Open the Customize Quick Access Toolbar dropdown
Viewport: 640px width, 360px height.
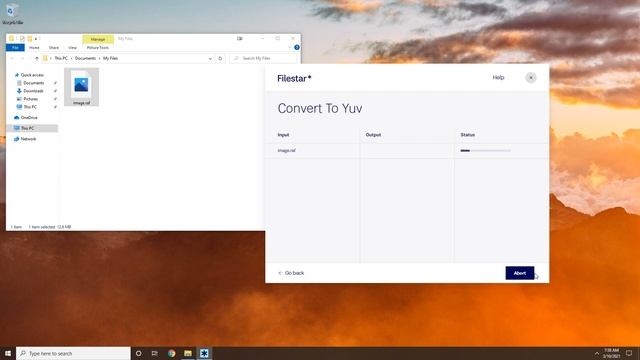[36, 39]
